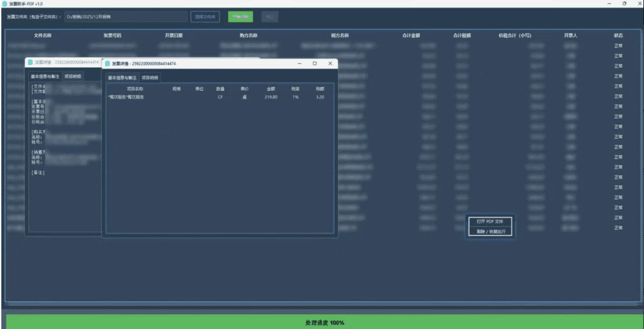Close the front 发票详情 dialog
644x329 pixels.
330,64
